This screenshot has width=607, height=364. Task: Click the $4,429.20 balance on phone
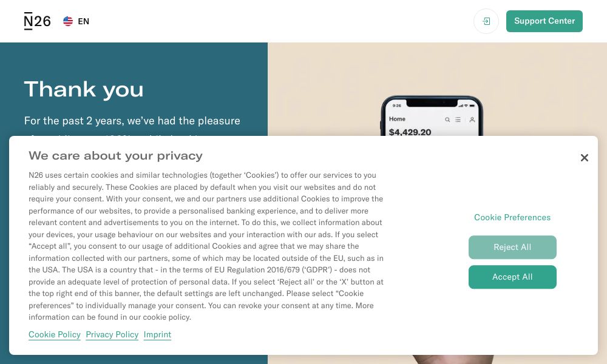410,132
